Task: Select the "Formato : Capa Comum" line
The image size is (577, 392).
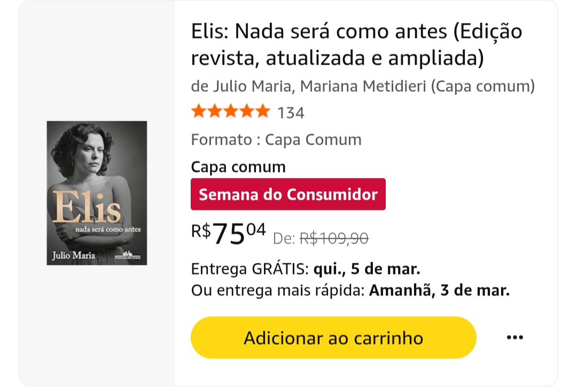Action: (276, 140)
